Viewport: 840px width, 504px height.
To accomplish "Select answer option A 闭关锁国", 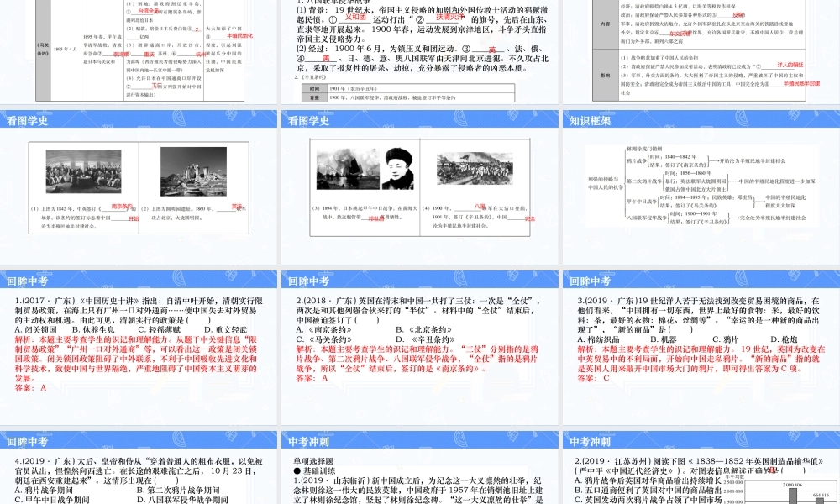I will tap(36, 330).
